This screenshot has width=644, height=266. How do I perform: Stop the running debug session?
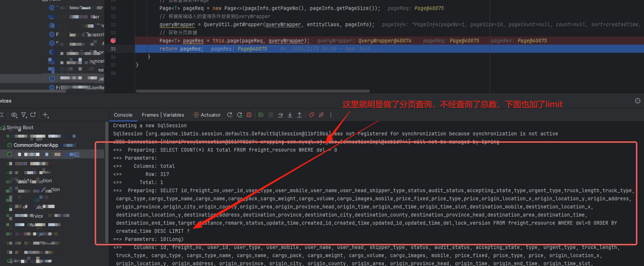(x=249, y=115)
